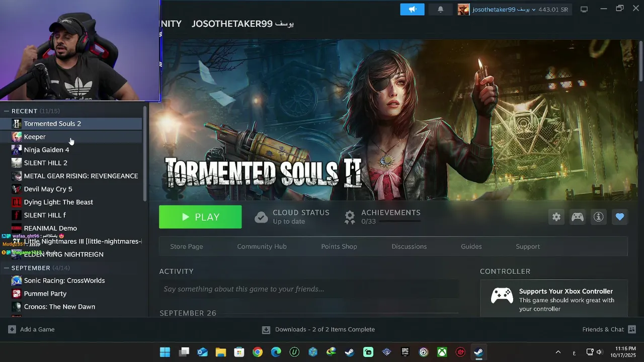644x362 pixels.
Task: Select Pummel Party in library
Action: (71, 294)
